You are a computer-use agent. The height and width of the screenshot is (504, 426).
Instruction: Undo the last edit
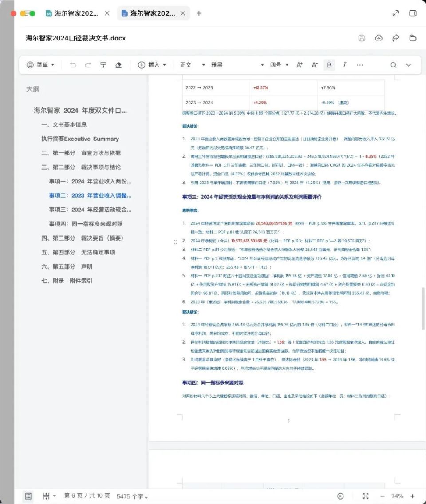73,65
